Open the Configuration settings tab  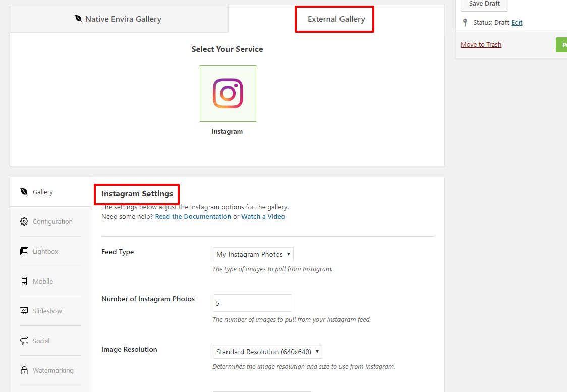[x=50, y=221]
